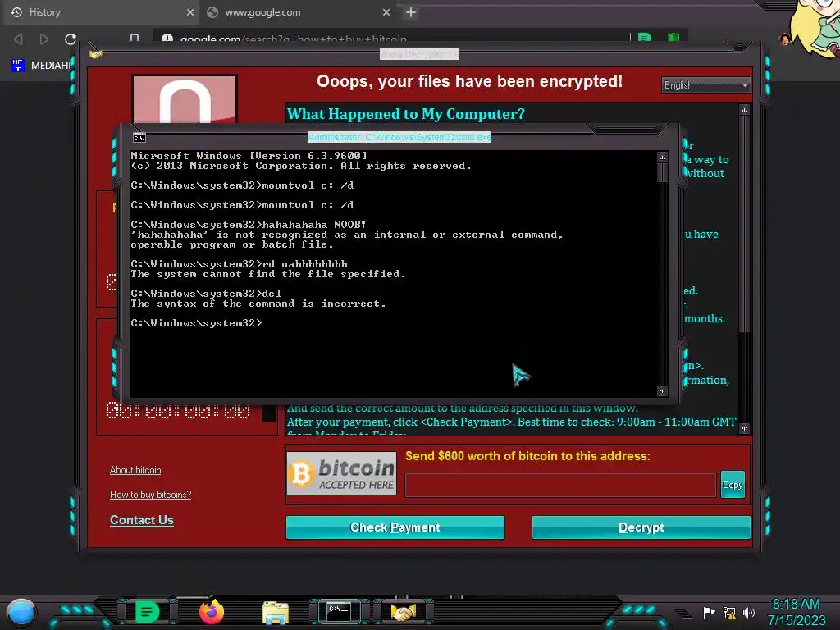Close the www.google.com tab
840x630 pixels.
386,12
